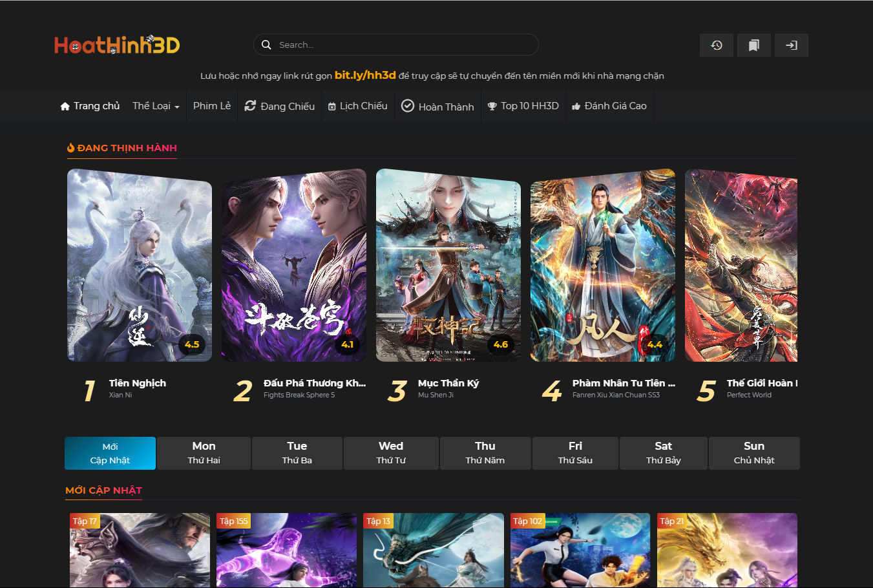Switch to the Wed Thứ Tư tab
This screenshot has width=873, height=588.
[x=391, y=453]
